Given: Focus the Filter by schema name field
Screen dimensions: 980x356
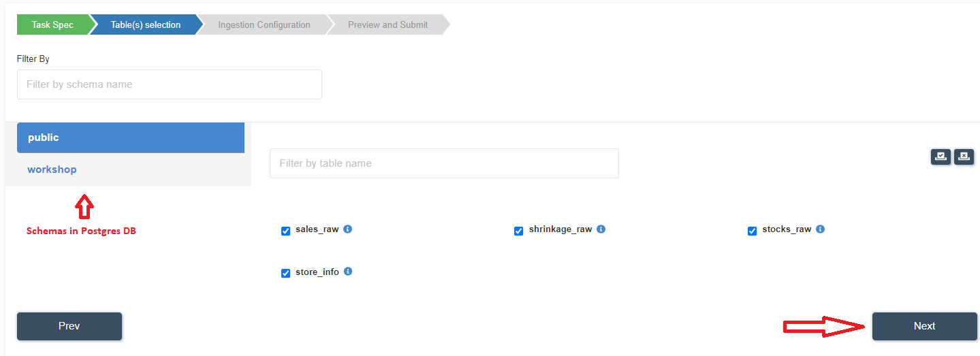Looking at the screenshot, I should (x=170, y=84).
